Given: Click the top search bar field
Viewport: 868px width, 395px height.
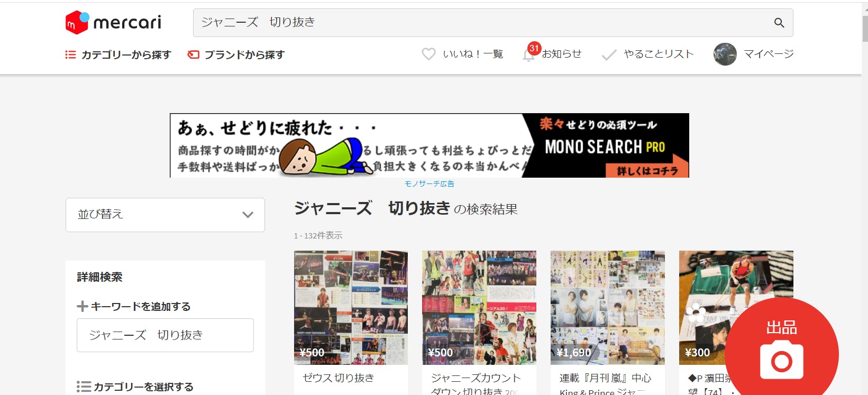Looking at the screenshot, I should tap(481, 23).
